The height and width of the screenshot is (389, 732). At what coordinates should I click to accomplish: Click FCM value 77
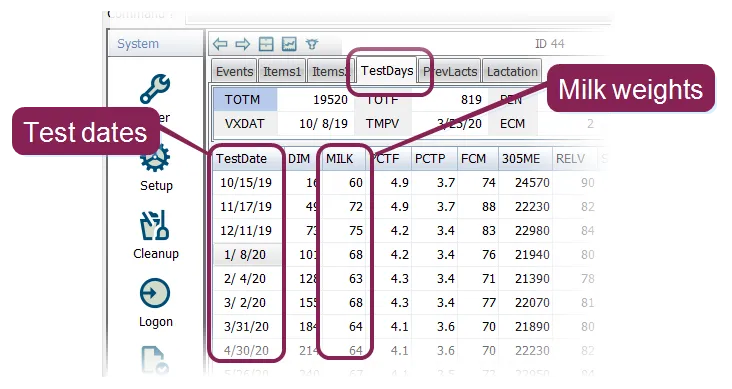pyautogui.click(x=489, y=303)
